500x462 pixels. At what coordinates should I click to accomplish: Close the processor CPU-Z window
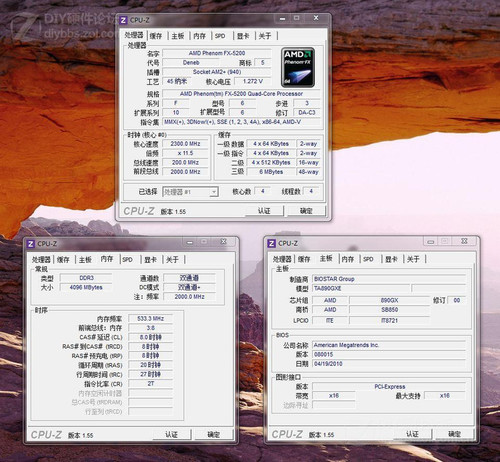tap(316, 18)
